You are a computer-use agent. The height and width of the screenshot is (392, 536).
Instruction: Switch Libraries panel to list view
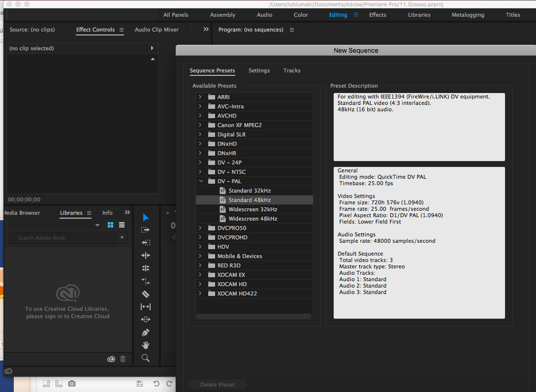[122, 225]
